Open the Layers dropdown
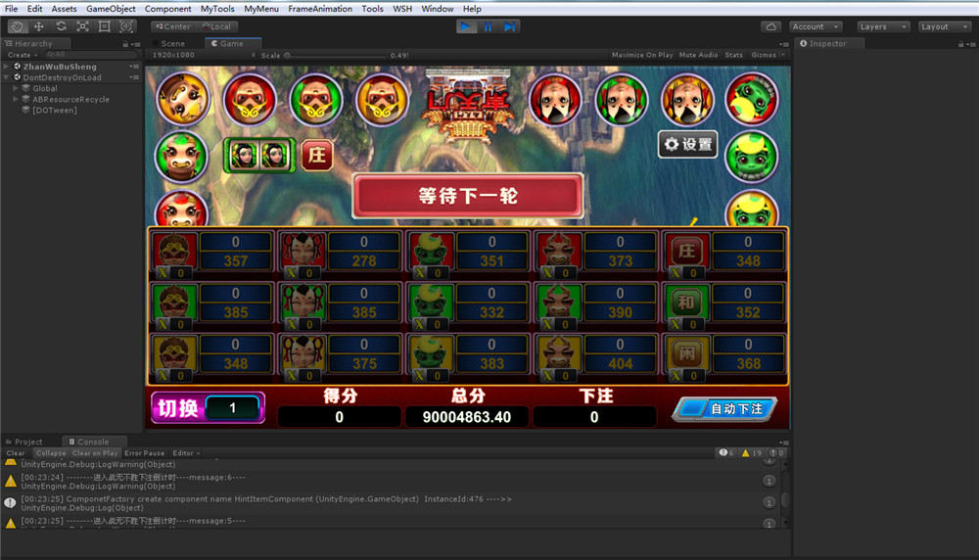 (x=882, y=26)
